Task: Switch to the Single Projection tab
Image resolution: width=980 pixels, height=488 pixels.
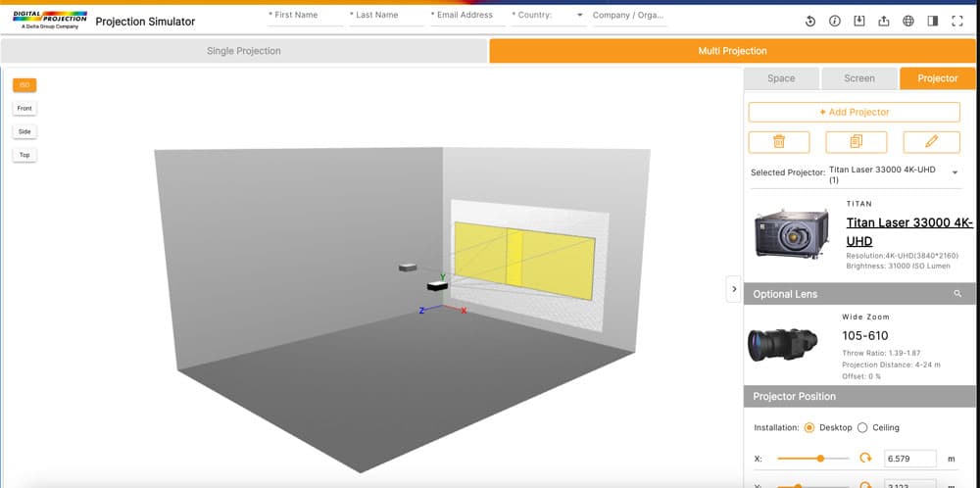Action: (x=244, y=51)
